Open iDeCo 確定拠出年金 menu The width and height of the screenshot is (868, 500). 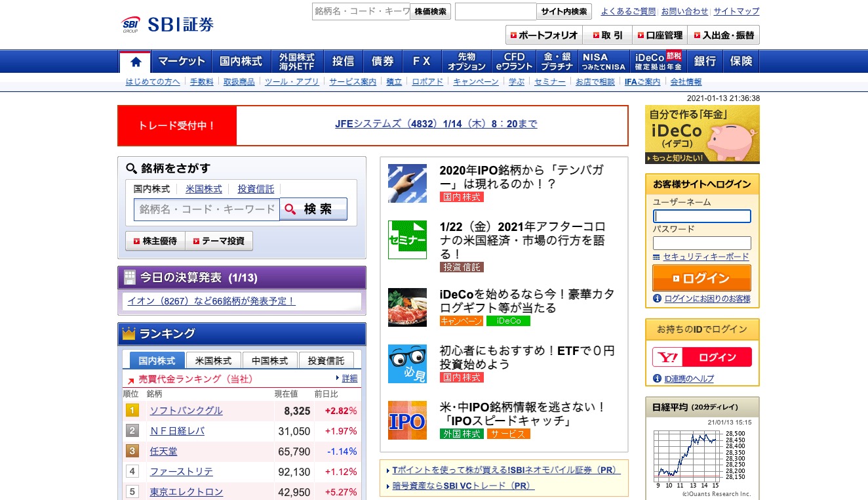point(658,62)
